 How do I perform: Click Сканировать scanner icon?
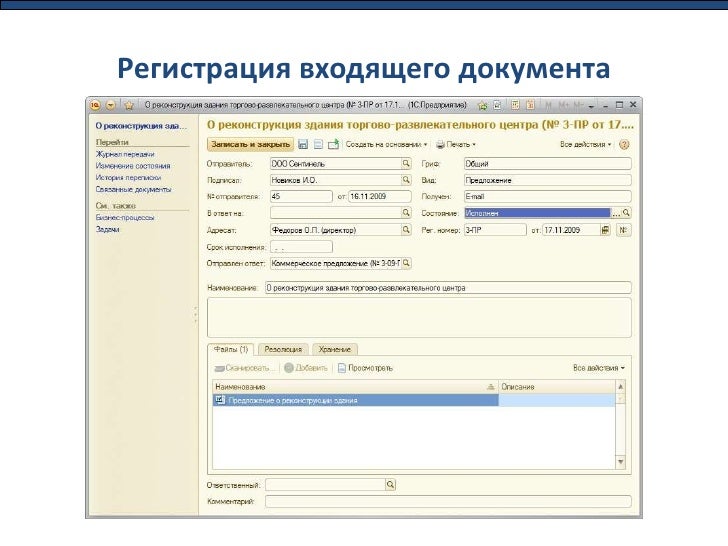(219, 368)
